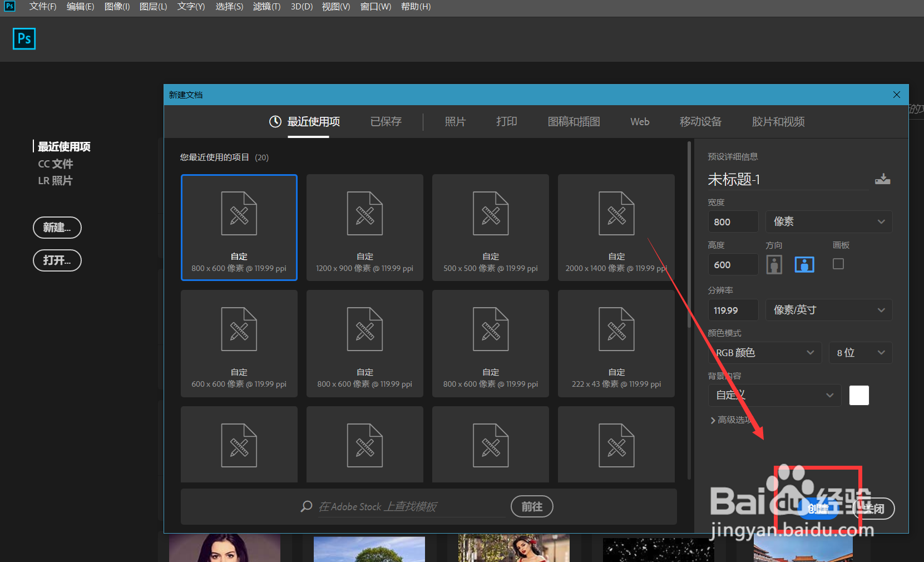The image size is (924, 562).
Task: Open the 背景内容 自定义 dropdown
Action: 774,395
